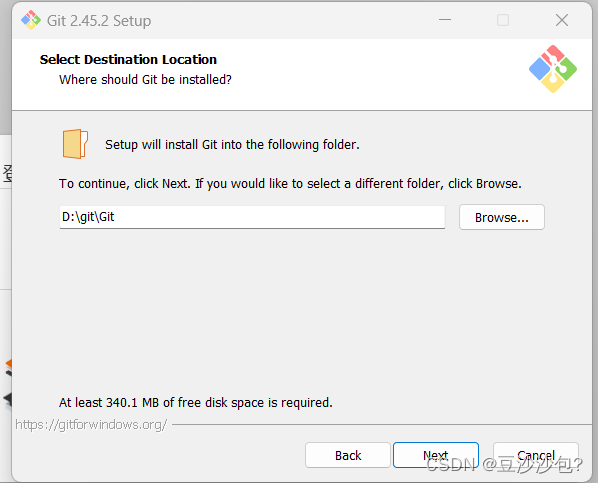Open the Browse... folder picker
The height and width of the screenshot is (483, 598).
coord(502,217)
